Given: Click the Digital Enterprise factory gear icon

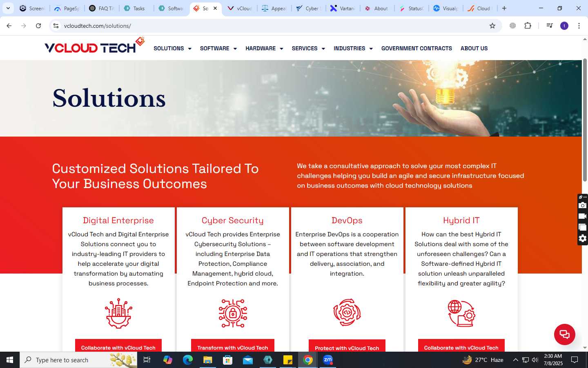Looking at the screenshot, I should click(118, 313).
